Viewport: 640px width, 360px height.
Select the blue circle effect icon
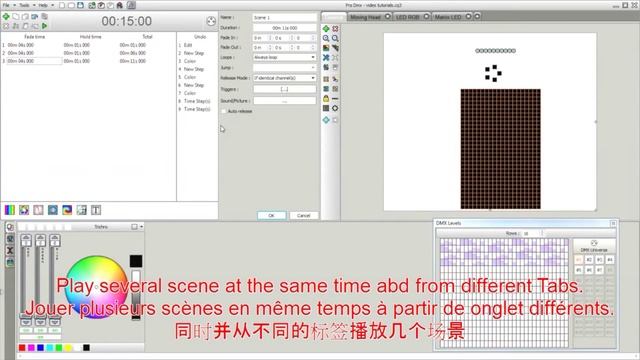pos(53,210)
